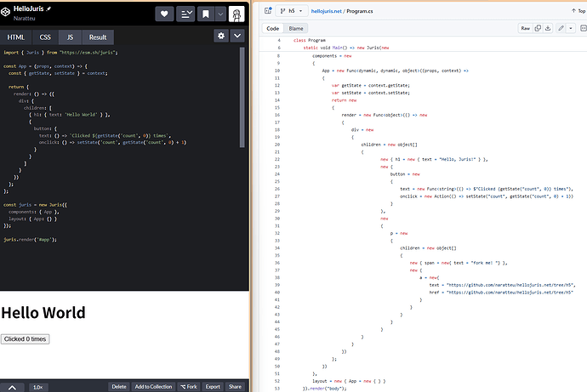Viewport: 587px width, 392px height.
Task: Expand the JS editor options chevron
Action: pyautogui.click(x=237, y=36)
